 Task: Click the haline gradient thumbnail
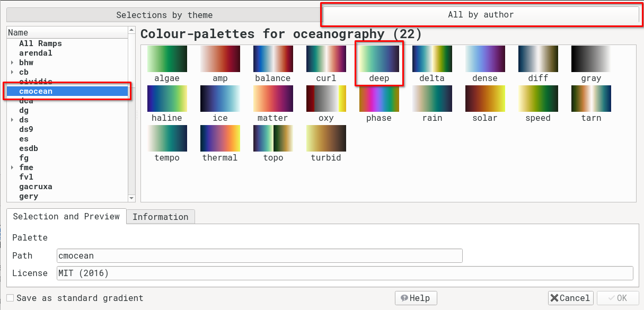click(167, 99)
